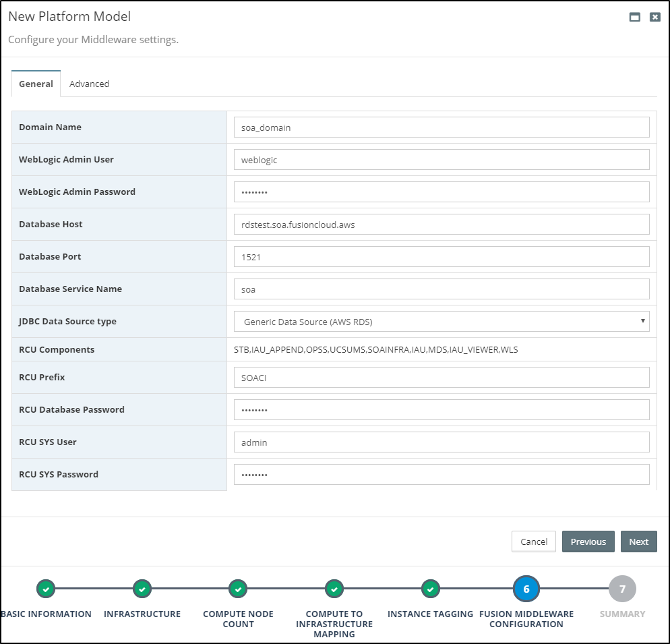Select the General tab
The height and width of the screenshot is (644, 670).
(36, 84)
